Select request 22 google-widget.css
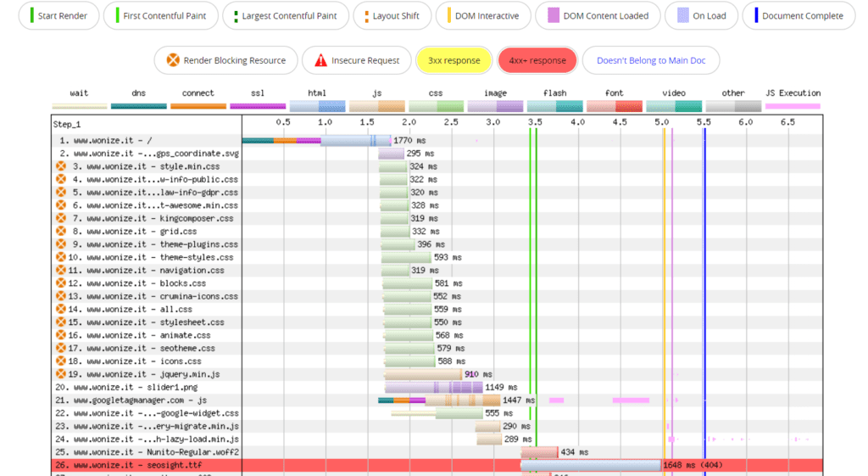Screen dimensions: 868x476 click(x=147, y=413)
